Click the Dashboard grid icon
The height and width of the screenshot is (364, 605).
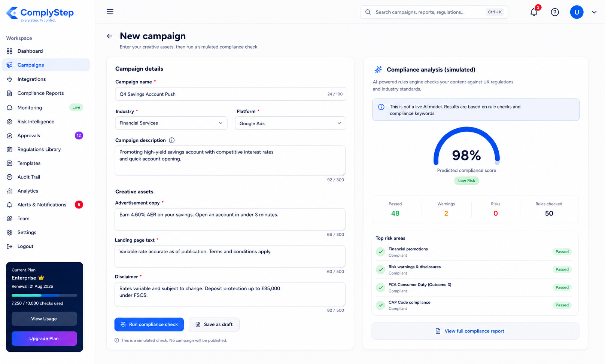click(x=10, y=51)
